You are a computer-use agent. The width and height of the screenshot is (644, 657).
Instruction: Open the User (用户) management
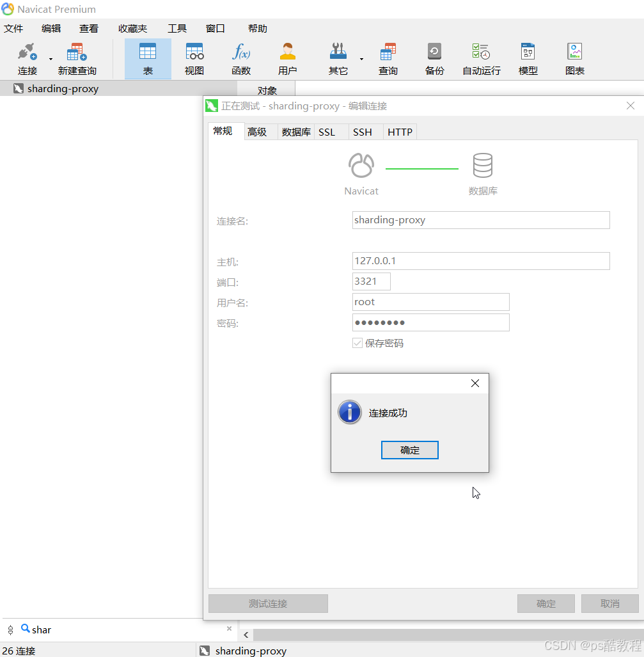287,59
